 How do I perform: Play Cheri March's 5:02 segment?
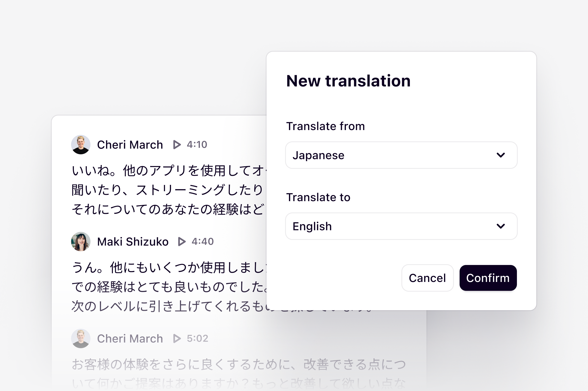177,339
